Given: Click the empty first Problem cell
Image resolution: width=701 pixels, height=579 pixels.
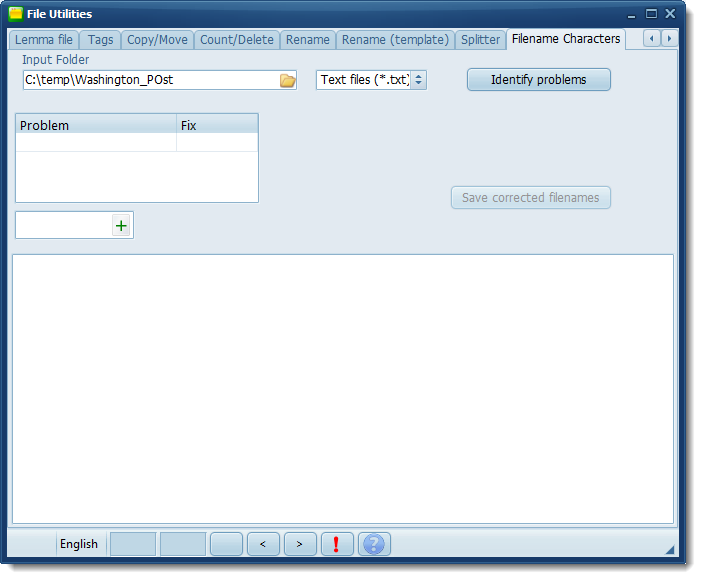Looking at the screenshot, I should pos(96,142).
